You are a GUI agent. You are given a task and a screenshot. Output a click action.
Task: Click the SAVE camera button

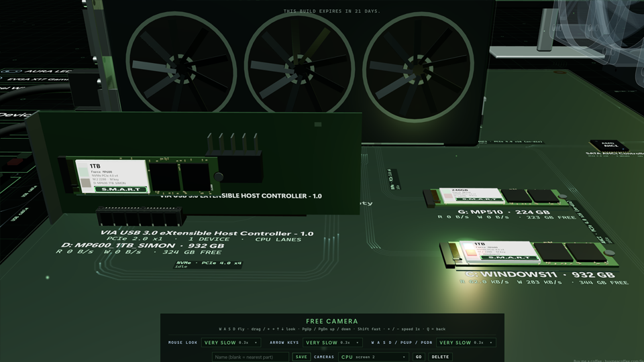tap(301, 357)
